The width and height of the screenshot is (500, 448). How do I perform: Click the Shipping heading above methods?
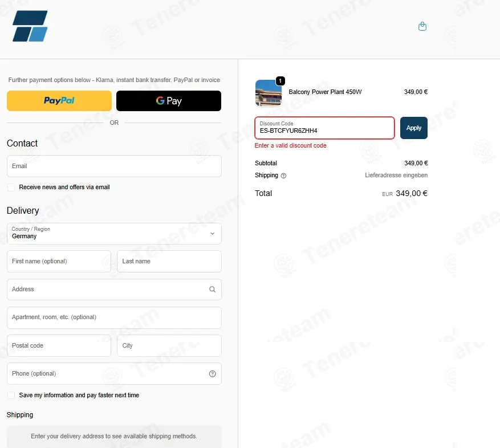(x=20, y=414)
